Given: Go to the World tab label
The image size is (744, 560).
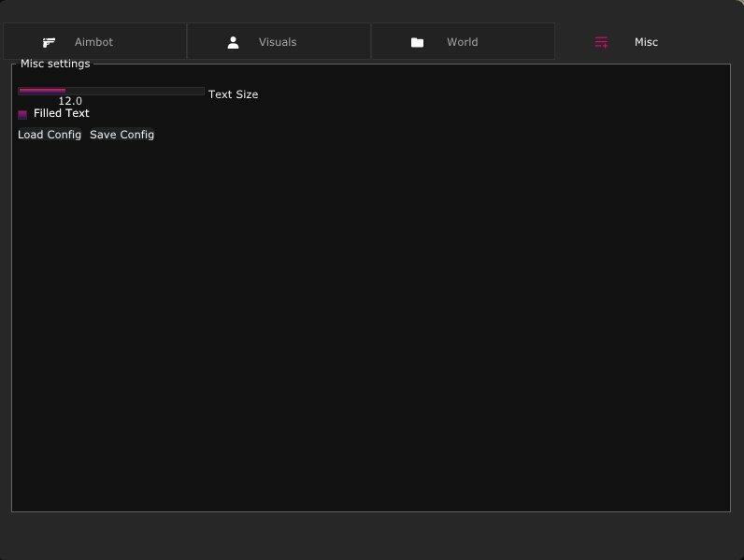Looking at the screenshot, I should click(462, 42).
